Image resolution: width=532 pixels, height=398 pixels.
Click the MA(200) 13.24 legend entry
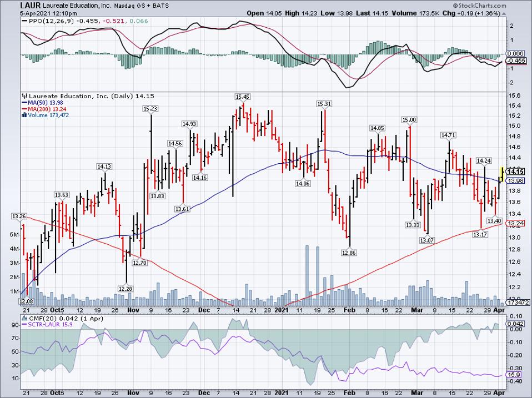coord(44,109)
